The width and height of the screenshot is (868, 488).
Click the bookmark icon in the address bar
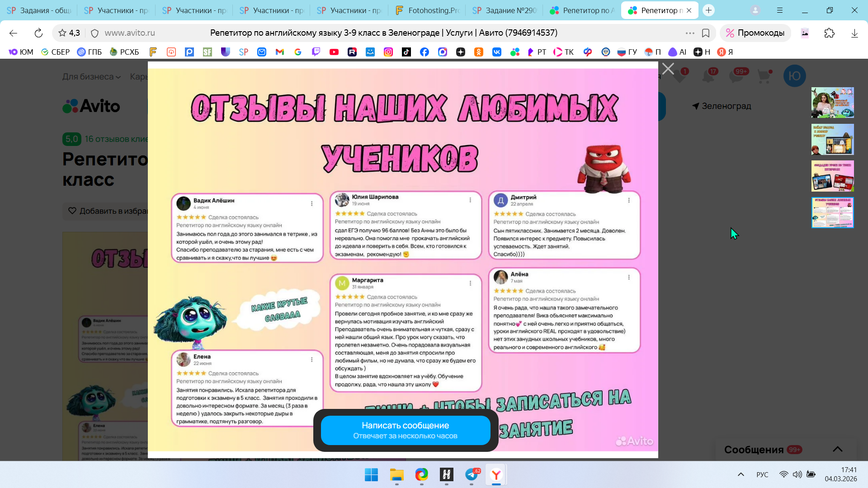click(706, 33)
